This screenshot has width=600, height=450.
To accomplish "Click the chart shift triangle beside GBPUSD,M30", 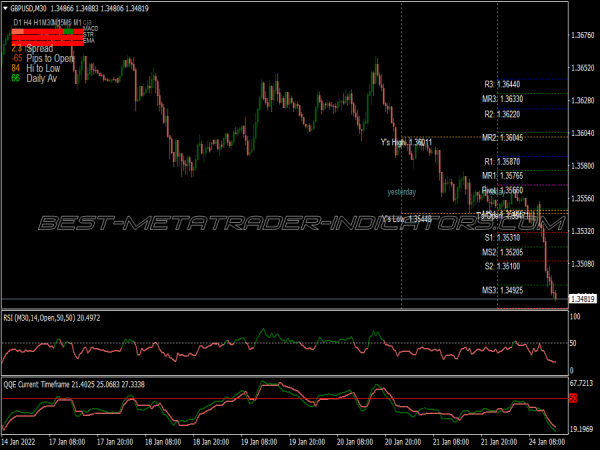I will pyautogui.click(x=6, y=8).
